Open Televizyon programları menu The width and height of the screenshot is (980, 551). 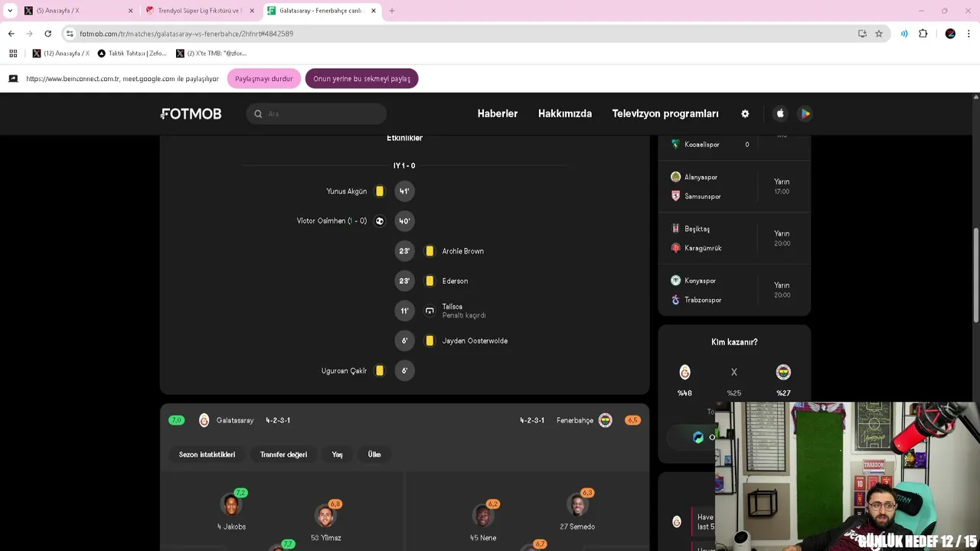coord(665,113)
